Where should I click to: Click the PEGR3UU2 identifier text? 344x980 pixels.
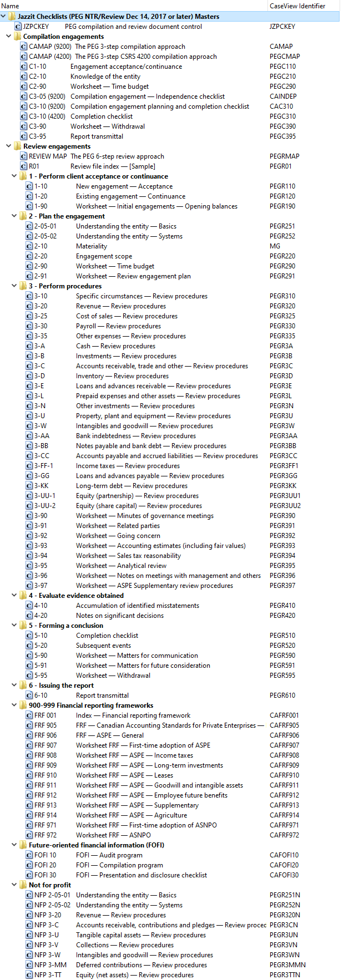point(285,506)
